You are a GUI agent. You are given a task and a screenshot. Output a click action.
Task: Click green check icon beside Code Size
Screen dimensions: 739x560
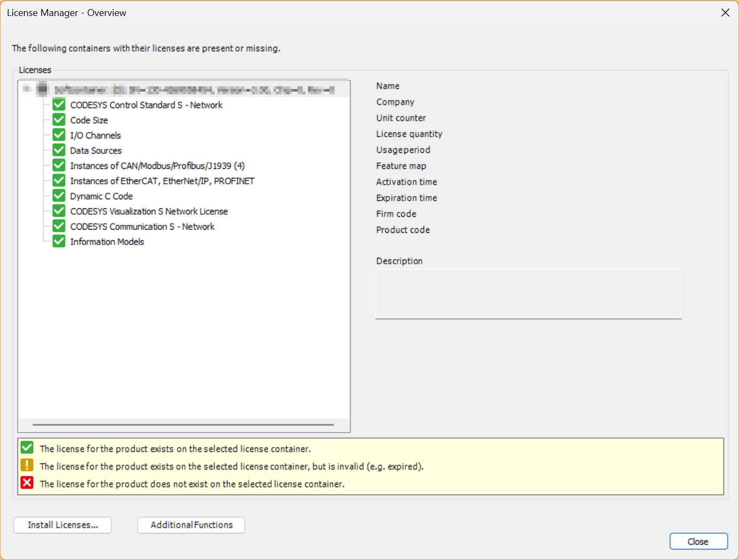59,120
